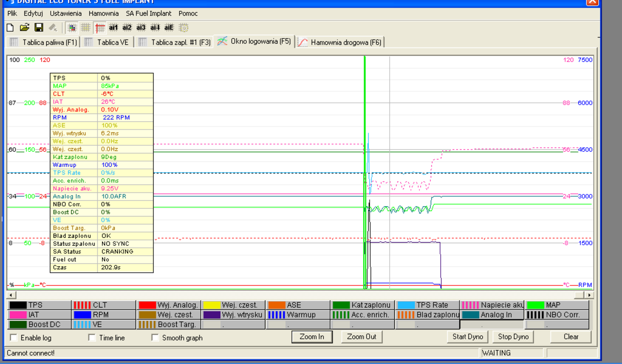Switch to Tablica zapl. #1 (F3) tab

coord(174,42)
